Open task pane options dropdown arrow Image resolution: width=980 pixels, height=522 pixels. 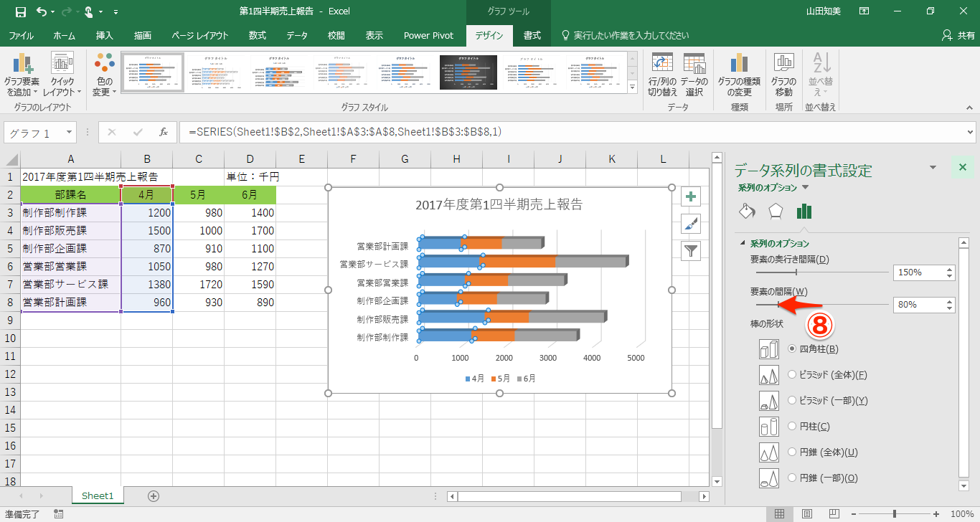[933, 168]
